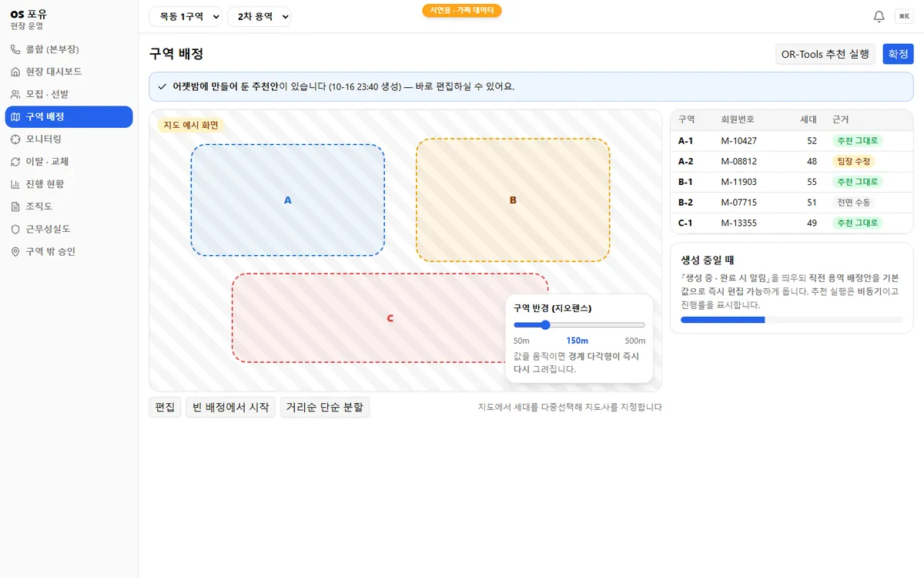
Task: Adjust the 구역 반경 geofence slider
Action: pyautogui.click(x=579, y=325)
